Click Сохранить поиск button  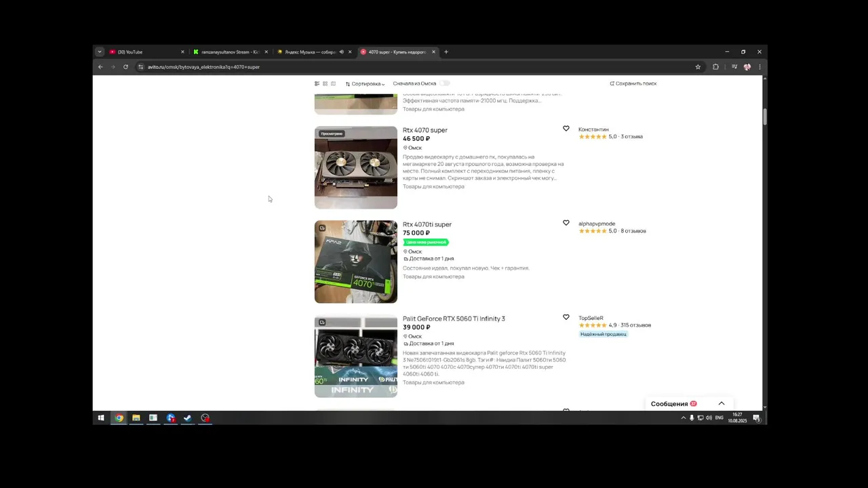(633, 83)
